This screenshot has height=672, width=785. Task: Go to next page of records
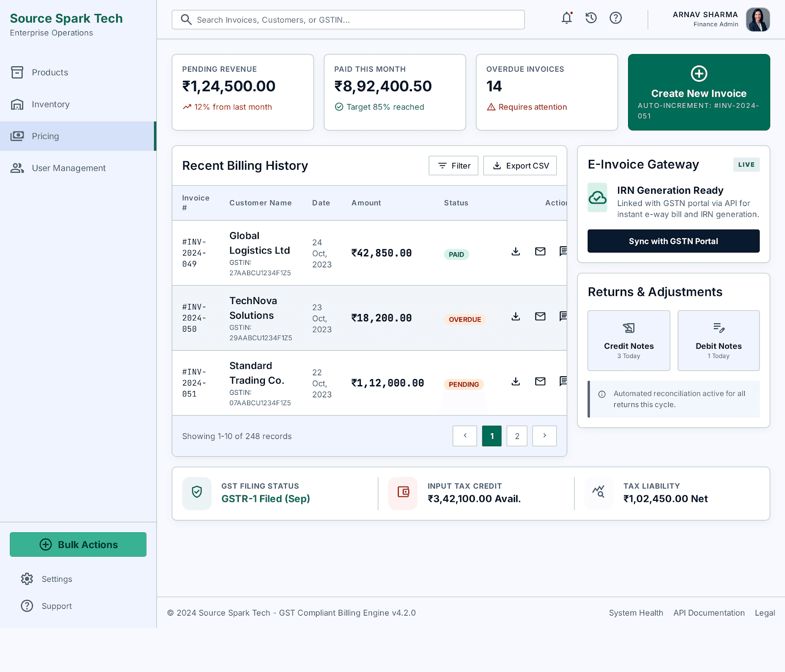(x=545, y=436)
